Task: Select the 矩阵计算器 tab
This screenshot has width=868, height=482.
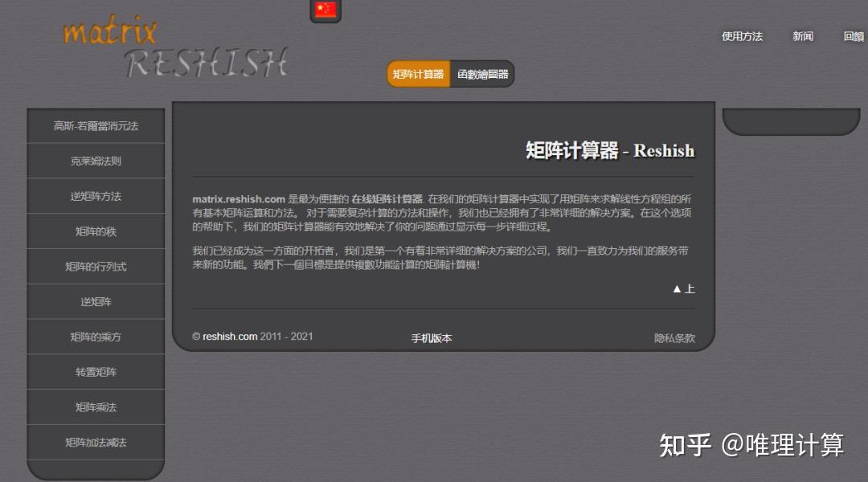Action: pyautogui.click(x=417, y=73)
